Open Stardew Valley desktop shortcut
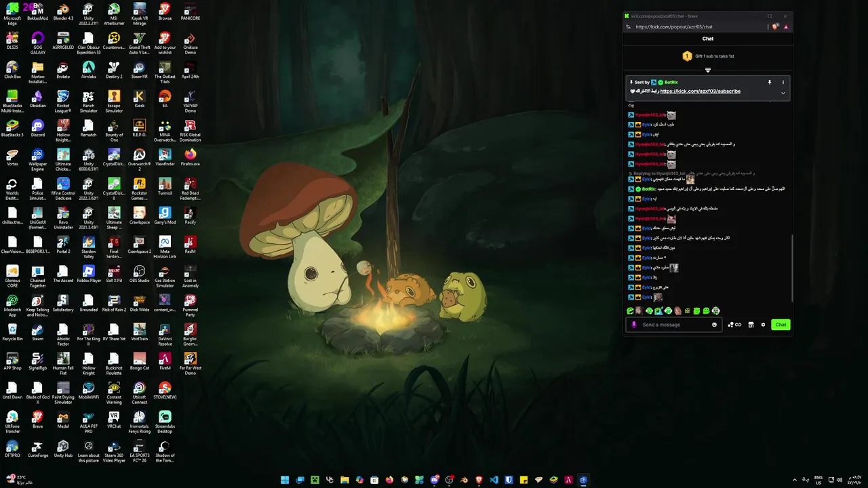The width and height of the screenshot is (868, 488). tap(88, 247)
